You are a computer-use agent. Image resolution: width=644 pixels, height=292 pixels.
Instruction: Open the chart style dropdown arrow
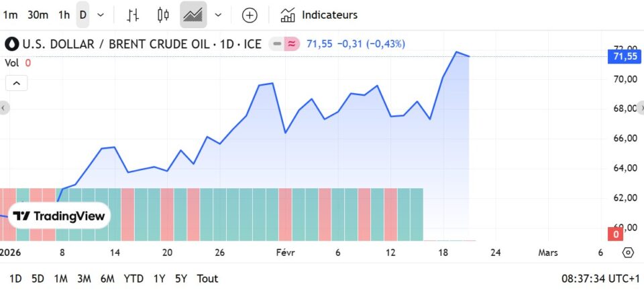pos(218,15)
